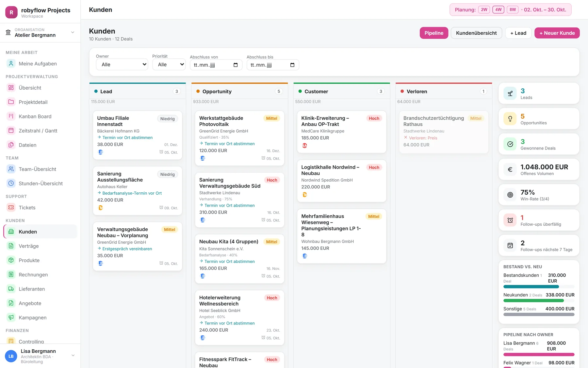Viewport: 588px width, 368px height.
Task: Click the Tickets icon
Action: pyautogui.click(x=11, y=207)
